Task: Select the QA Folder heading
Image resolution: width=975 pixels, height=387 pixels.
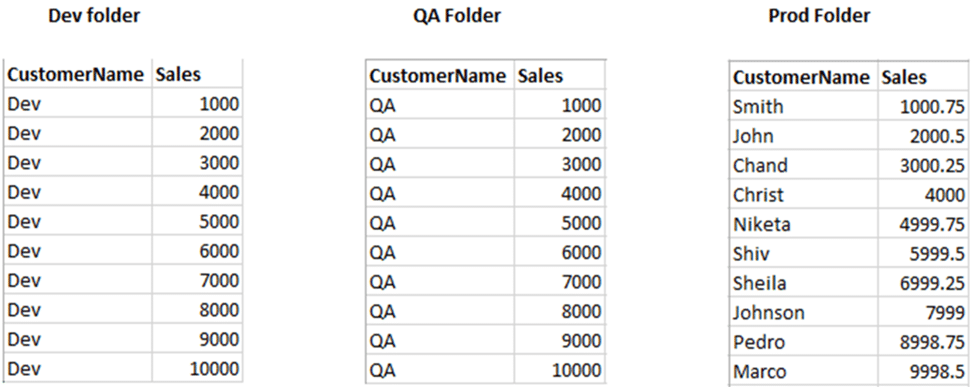Action: (457, 16)
